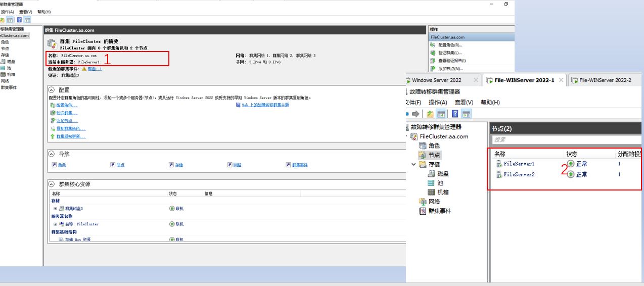Open the 操作(A) menu in the back window
644x286 pixels.
click(x=7, y=12)
